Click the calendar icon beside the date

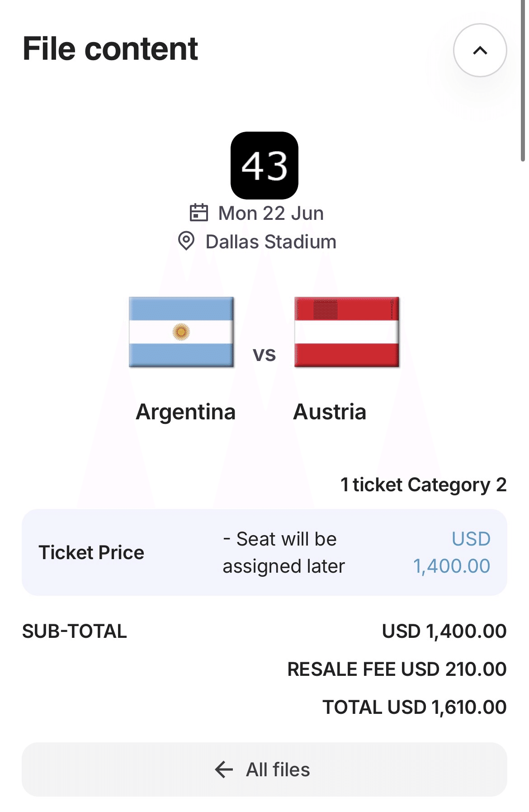(198, 213)
